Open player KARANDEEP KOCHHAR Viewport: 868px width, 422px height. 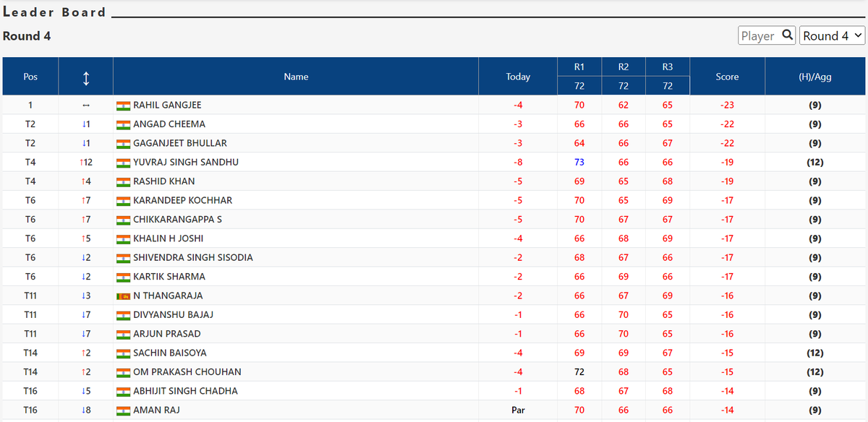(x=183, y=201)
